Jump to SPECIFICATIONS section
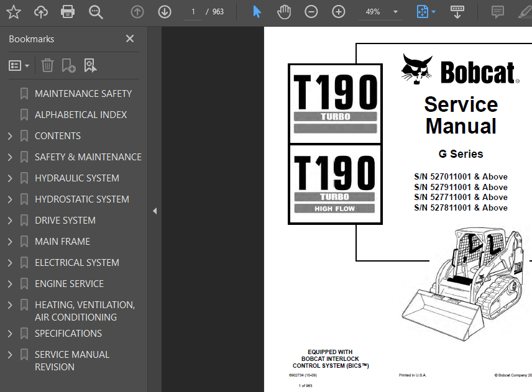Viewport: 532px width, 392px height. [x=68, y=334]
